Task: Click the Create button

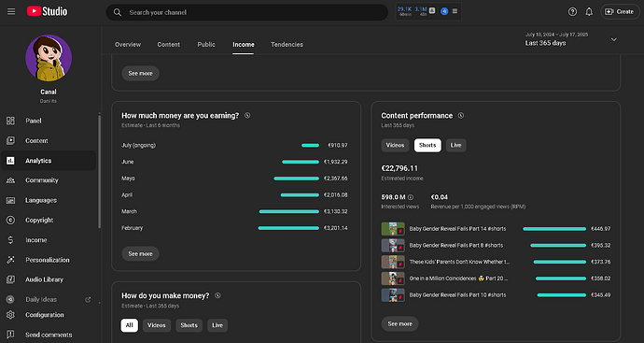Action: (620, 11)
